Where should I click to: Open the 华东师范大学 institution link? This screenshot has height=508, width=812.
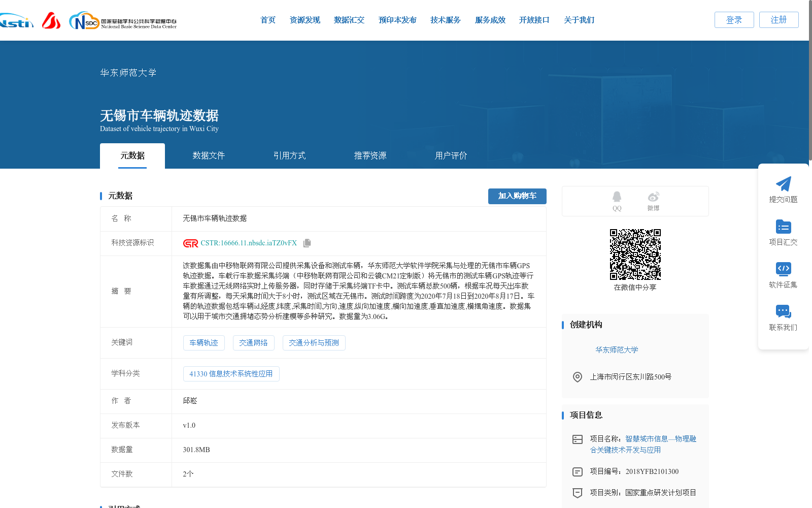click(x=617, y=350)
